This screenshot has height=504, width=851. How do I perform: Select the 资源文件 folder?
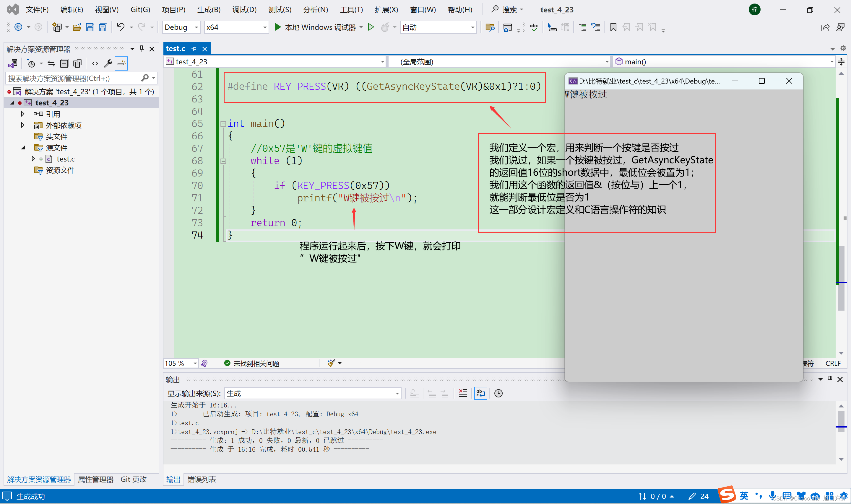60,170
